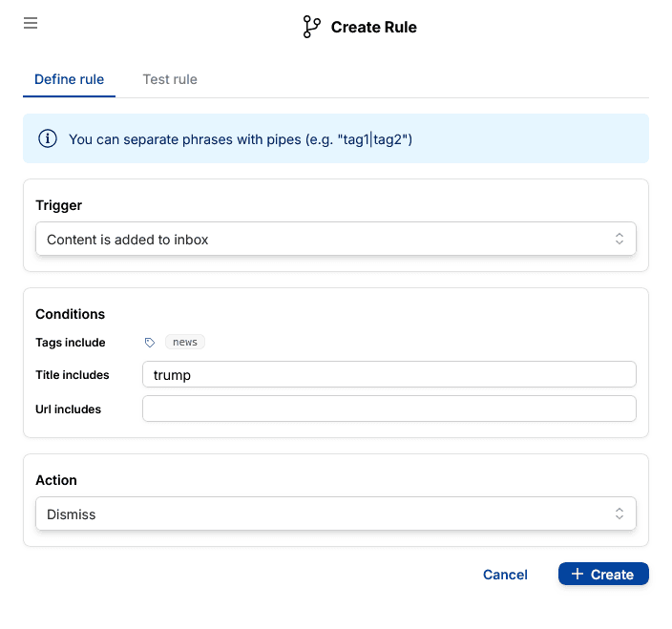Open the 'Content is added to inbox' dropdown
This screenshot has height=629, width=672.
click(x=325, y=239)
